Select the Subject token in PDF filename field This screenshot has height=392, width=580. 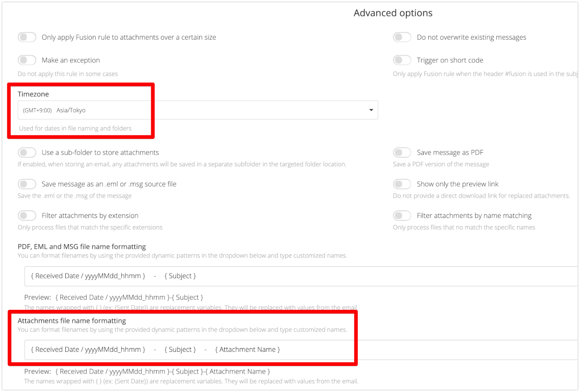pos(180,276)
